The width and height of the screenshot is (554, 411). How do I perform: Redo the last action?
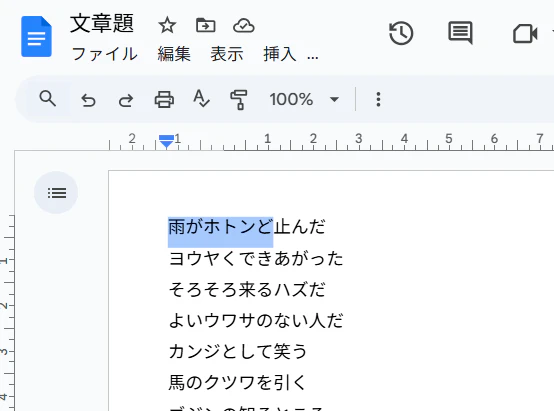(x=126, y=100)
